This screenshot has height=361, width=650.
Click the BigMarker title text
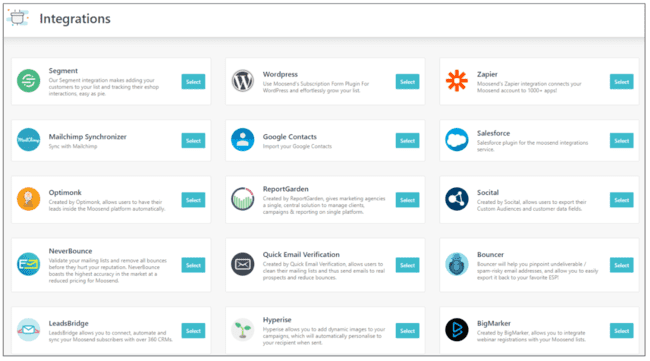tap(494, 323)
